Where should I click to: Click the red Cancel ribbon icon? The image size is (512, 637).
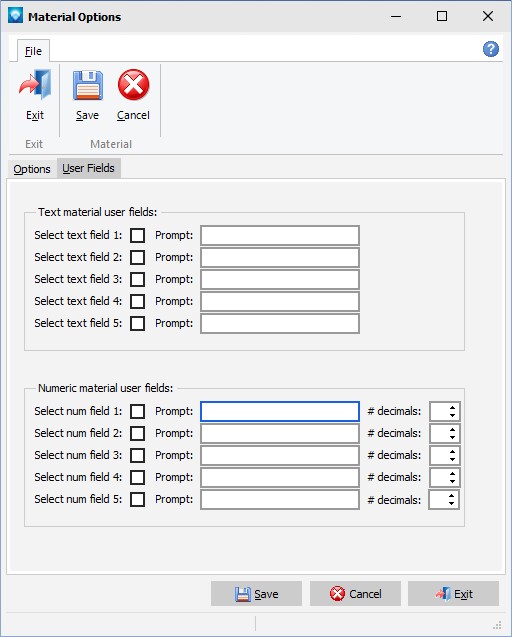coord(133,84)
